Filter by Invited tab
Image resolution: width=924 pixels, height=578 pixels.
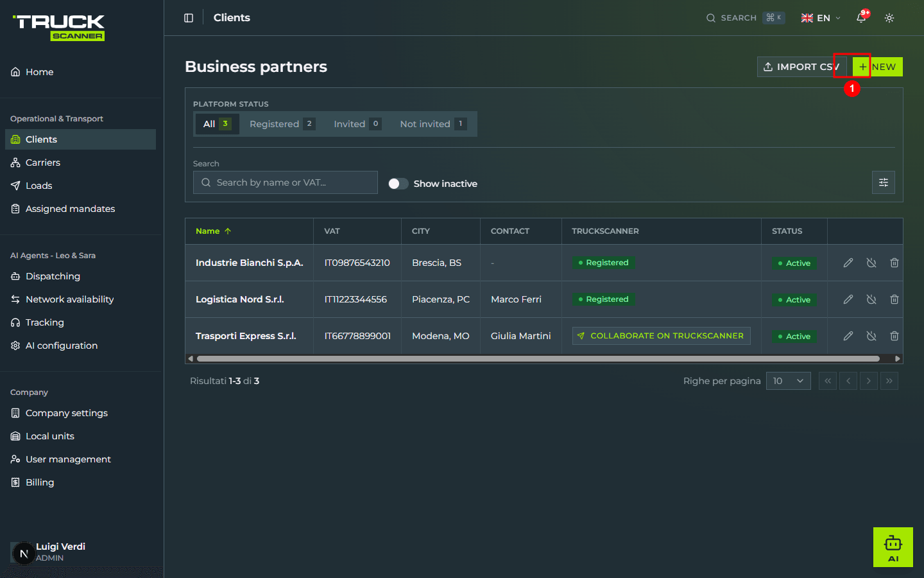click(x=357, y=124)
